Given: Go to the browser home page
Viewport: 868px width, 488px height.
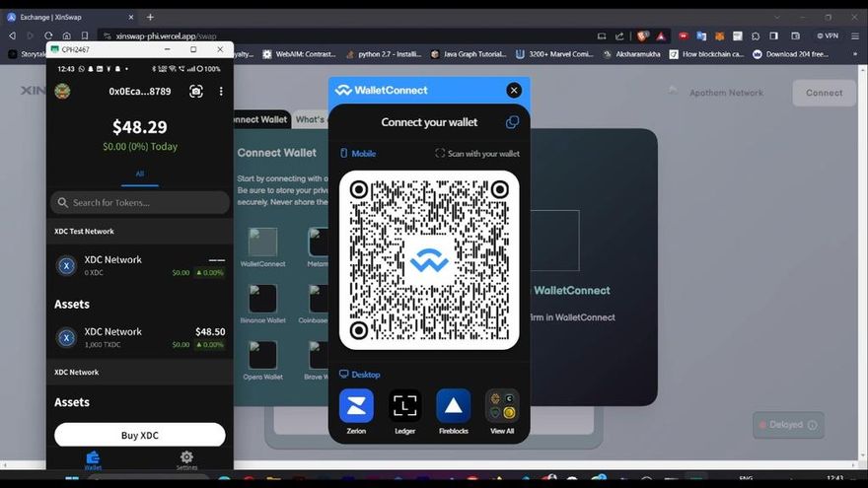Looking at the screenshot, I should (x=66, y=35).
